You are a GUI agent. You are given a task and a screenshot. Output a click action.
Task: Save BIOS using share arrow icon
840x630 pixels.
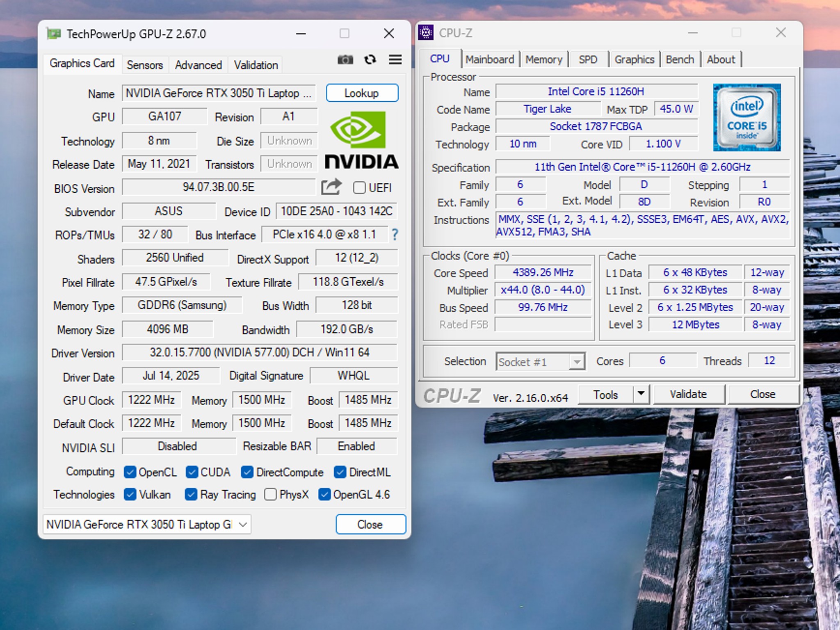(x=331, y=187)
